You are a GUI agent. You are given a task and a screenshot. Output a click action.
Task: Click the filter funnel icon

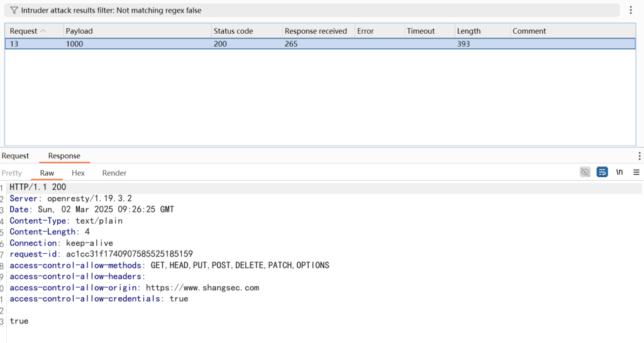click(14, 11)
